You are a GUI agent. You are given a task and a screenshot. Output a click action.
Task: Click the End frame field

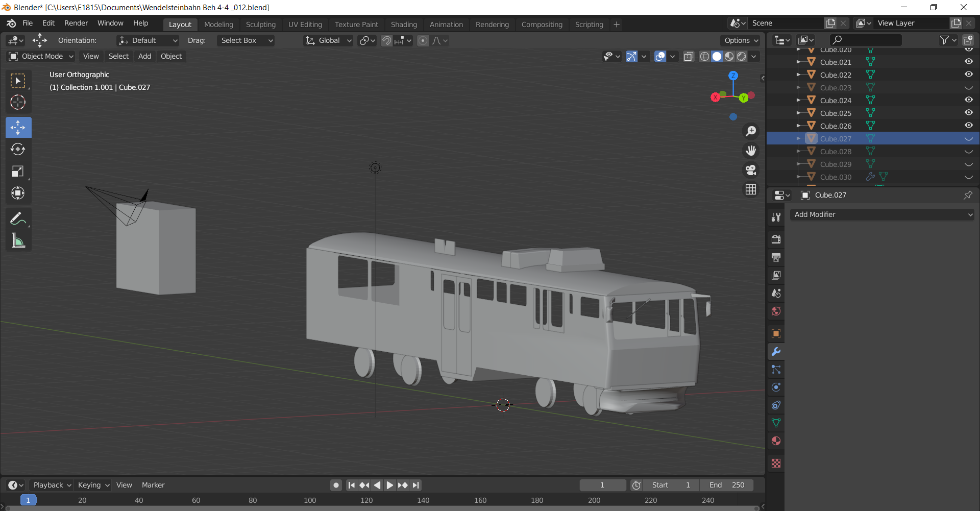coord(726,485)
